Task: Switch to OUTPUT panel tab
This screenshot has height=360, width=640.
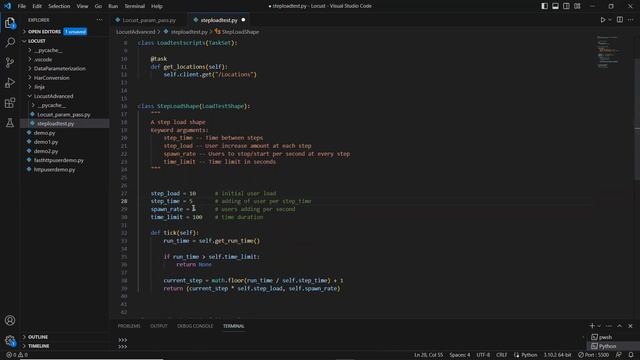Action: coord(159,326)
